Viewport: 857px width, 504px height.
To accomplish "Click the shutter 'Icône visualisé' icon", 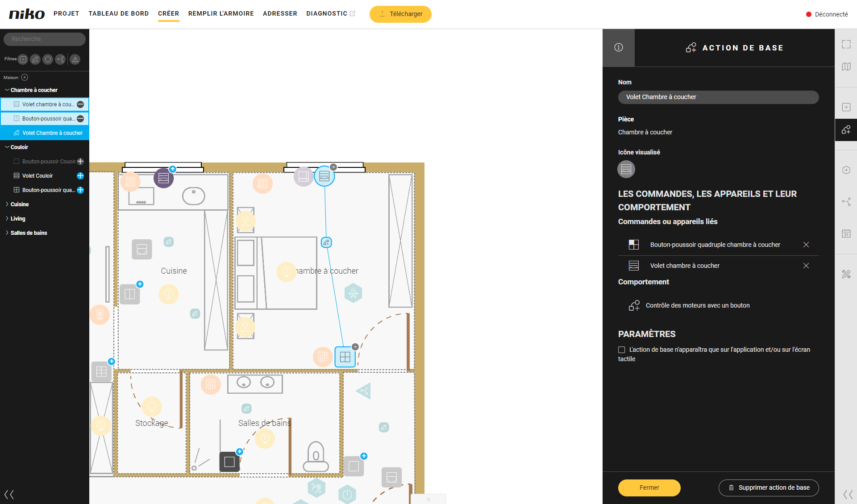I will (626, 169).
